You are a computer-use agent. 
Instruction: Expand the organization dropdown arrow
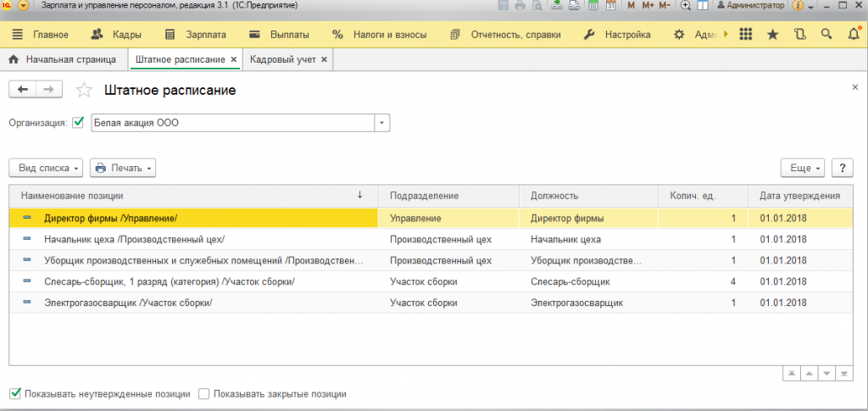click(x=382, y=123)
